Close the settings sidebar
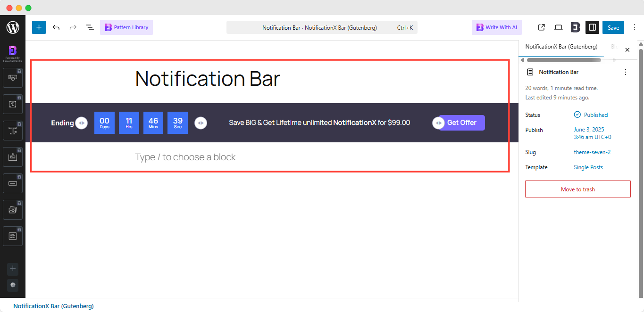Viewport: 644px width, 312px height. tap(627, 49)
